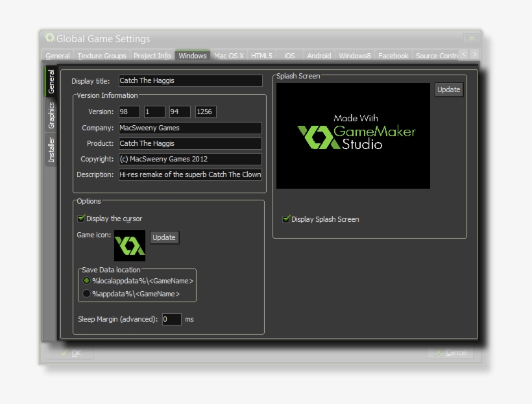
Task: Toggle the Display the cursor checkbox
Action: 82,219
